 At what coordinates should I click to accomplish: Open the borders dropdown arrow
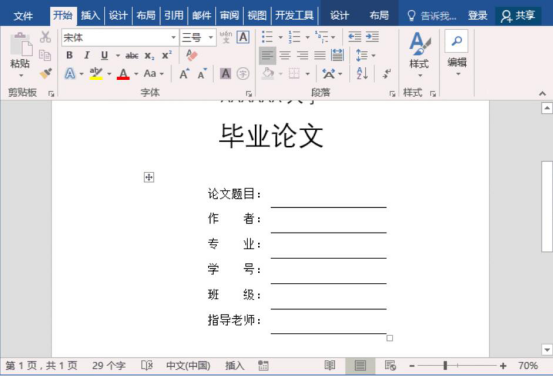click(x=308, y=74)
